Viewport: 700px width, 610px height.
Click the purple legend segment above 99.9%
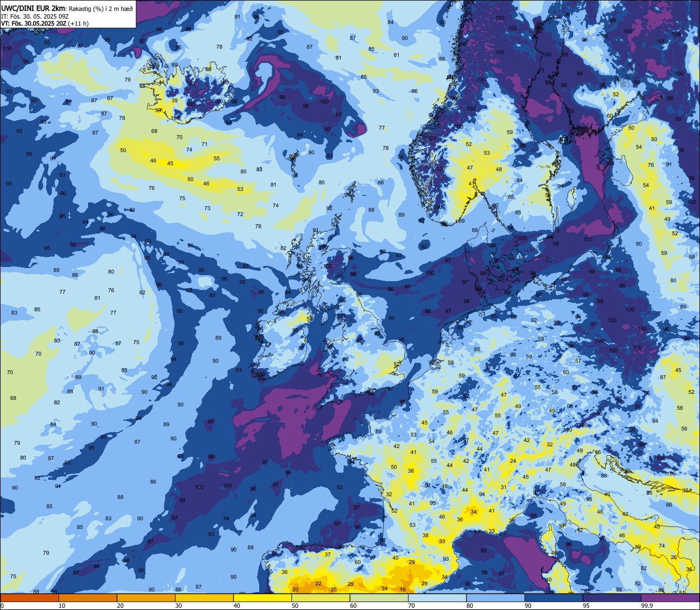click(x=670, y=597)
